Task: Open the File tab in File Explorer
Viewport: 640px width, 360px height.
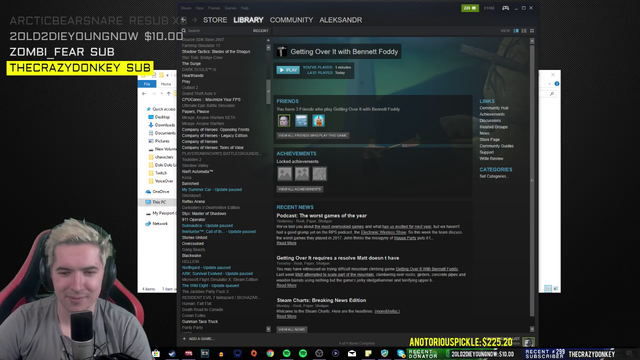Action: click(x=147, y=84)
